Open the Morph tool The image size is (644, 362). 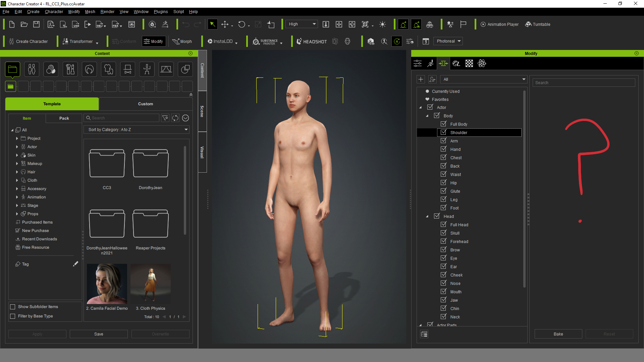pyautogui.click(x=182, y=42)
